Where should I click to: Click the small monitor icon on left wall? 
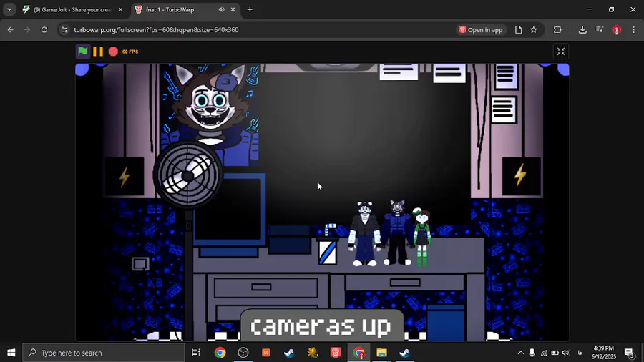[140, 263]
